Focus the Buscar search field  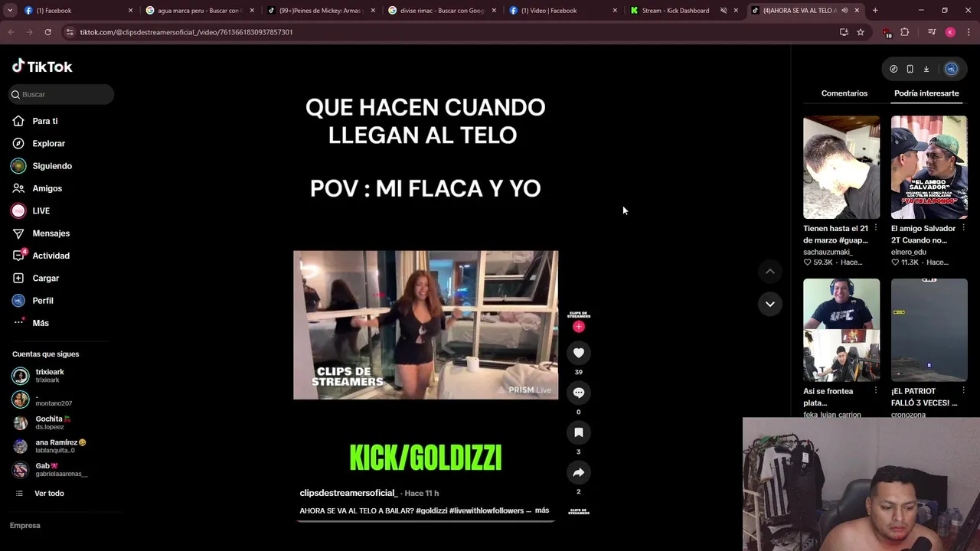click(x=62, y=94)
